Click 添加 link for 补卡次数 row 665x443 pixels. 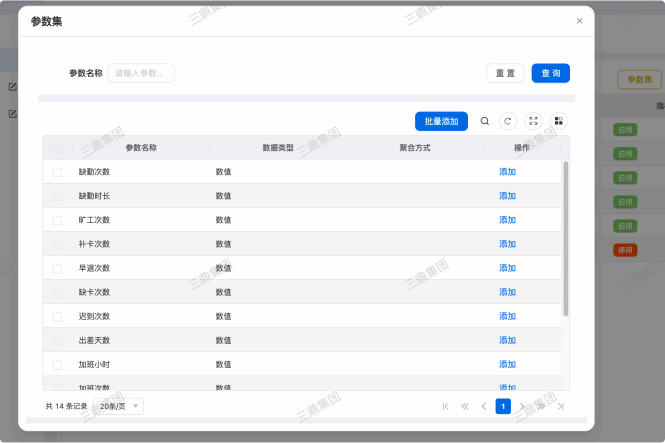coord(507,244)
